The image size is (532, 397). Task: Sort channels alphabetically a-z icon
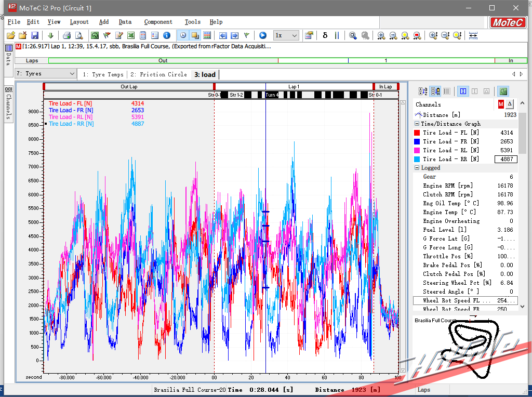click(x=423, y=91)
